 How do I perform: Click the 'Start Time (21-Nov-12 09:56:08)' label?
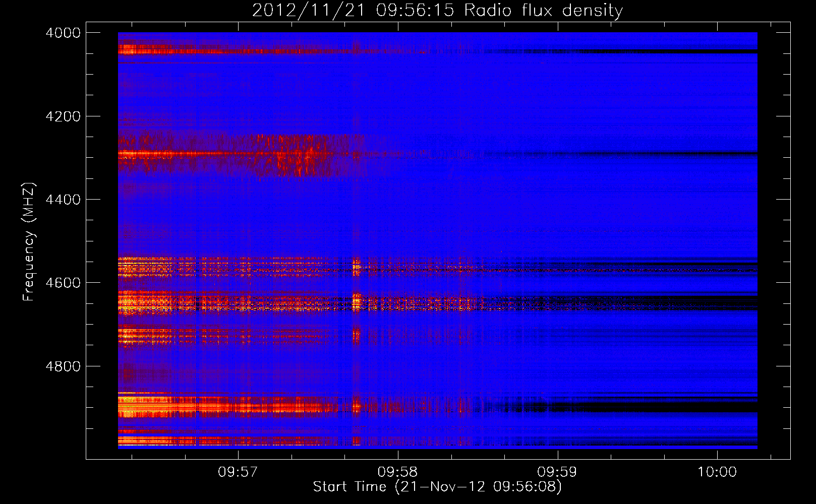[437, 487]
